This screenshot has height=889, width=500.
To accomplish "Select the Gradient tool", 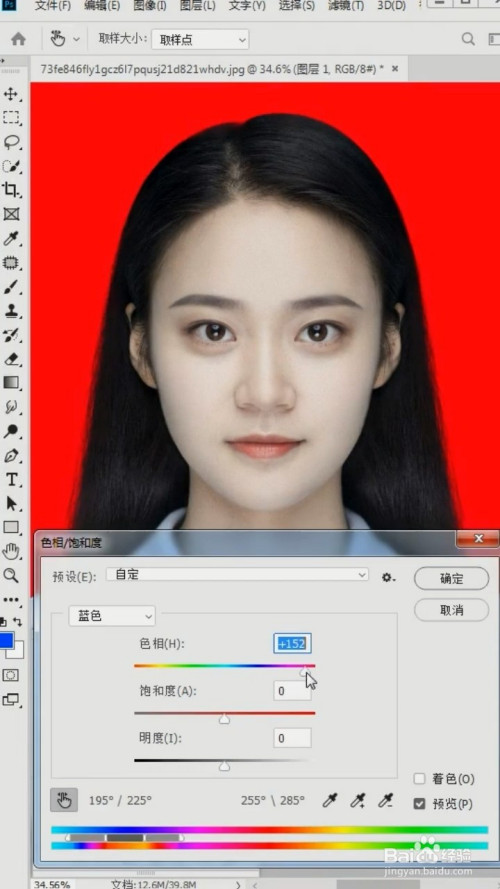I will pos(11,383).
